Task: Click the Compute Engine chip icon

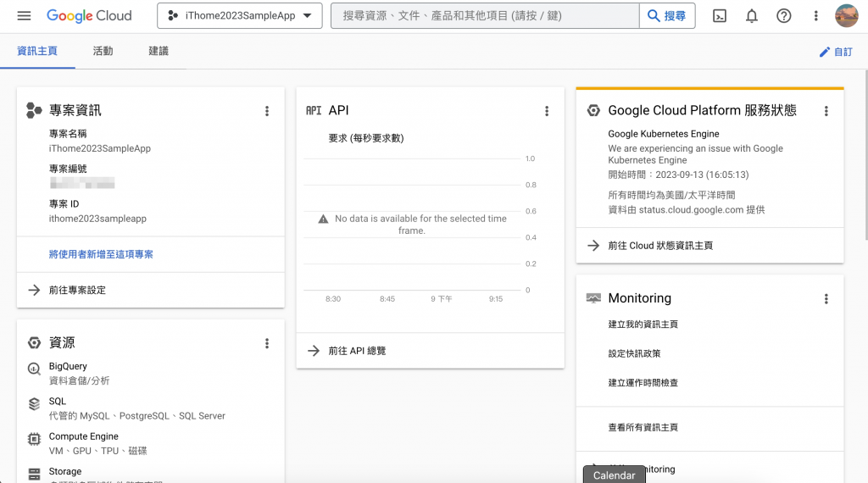Action: pos(34,439)
